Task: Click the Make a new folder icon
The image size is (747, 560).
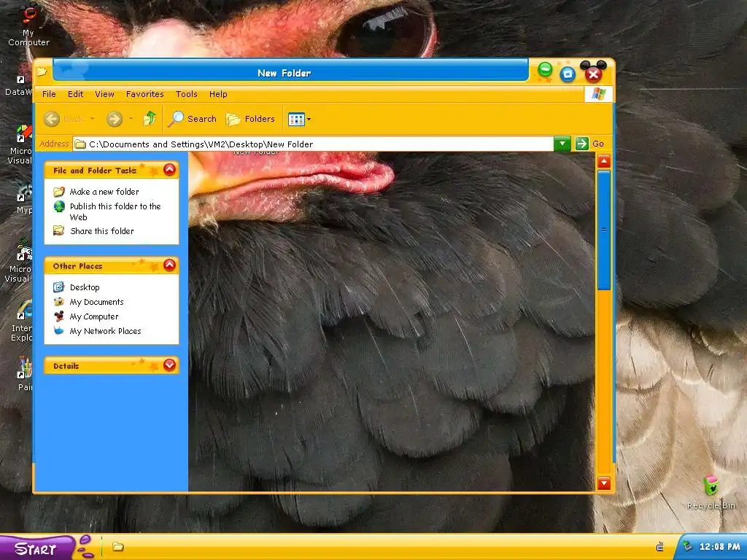Action: [x=59, y=192]
